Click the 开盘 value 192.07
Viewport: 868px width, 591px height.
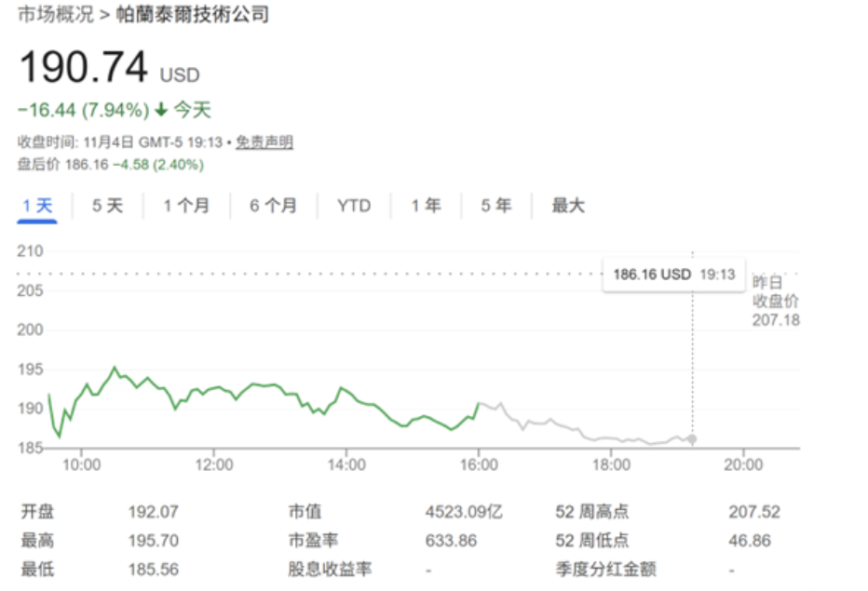154,512
